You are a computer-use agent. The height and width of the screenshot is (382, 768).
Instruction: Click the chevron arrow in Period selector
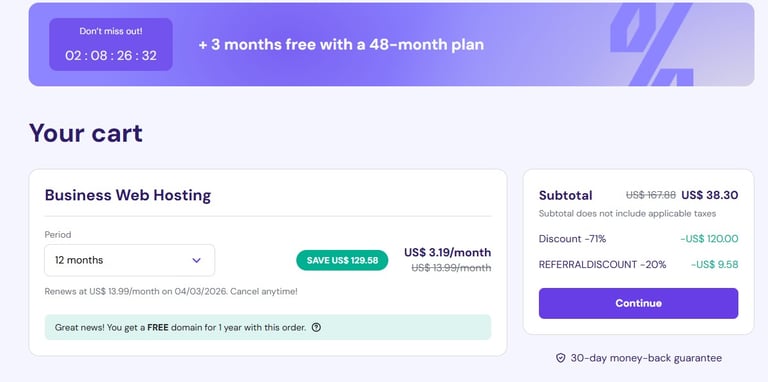[196, 260]
